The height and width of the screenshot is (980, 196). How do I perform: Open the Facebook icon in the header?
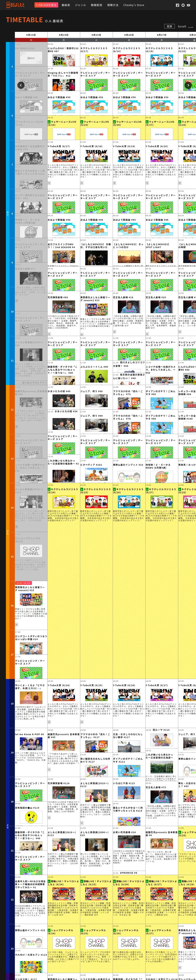point(177,5)
